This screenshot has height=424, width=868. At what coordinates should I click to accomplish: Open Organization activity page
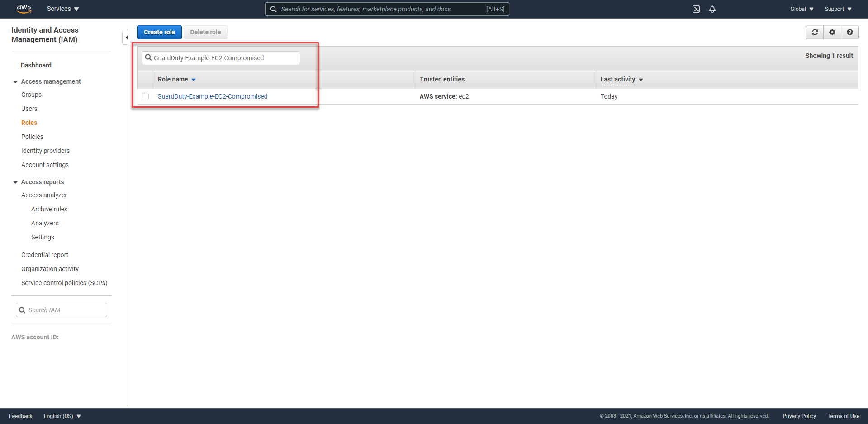[50, 269]
